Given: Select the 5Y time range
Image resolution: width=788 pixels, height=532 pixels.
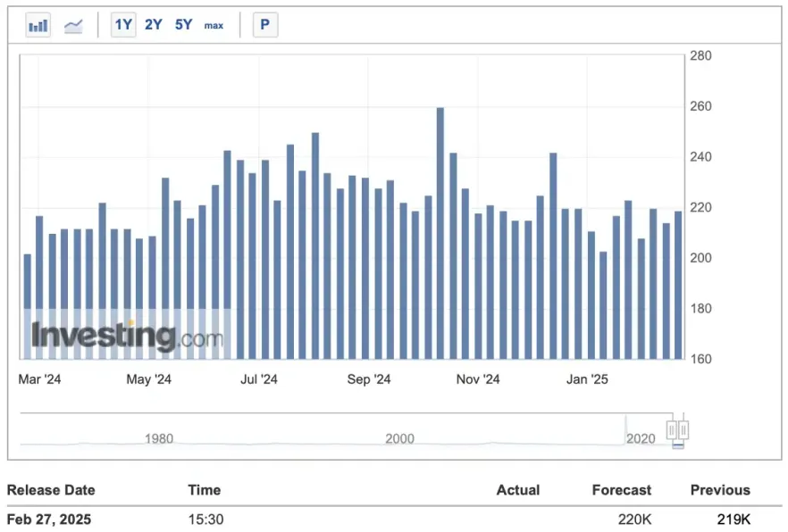Looking at the screenshot, I should pos(183,25).
